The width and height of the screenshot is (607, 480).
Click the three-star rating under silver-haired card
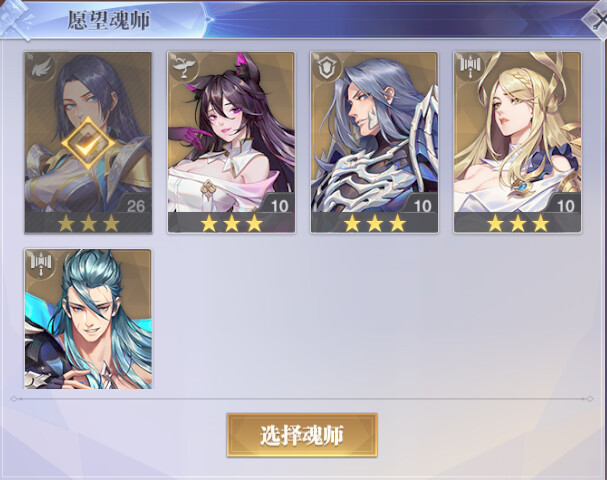[x=375, y=223]
